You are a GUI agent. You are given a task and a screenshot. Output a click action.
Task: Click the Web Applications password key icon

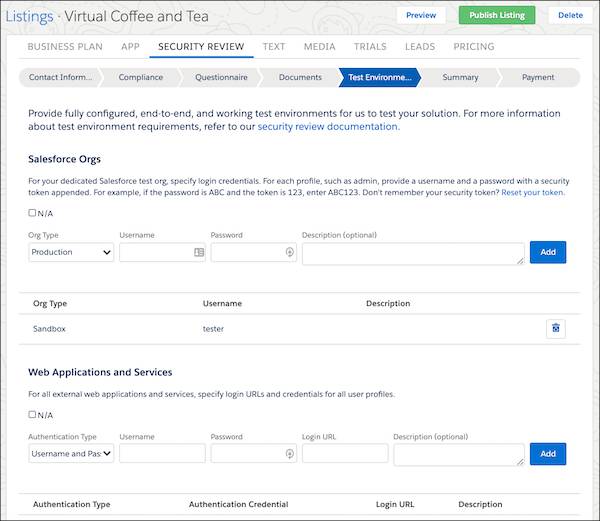tap(289, 453)
